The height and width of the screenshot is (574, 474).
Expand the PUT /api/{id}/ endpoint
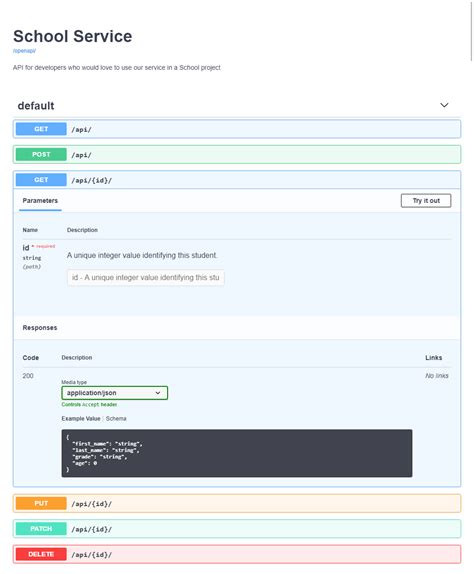point(237,503)
